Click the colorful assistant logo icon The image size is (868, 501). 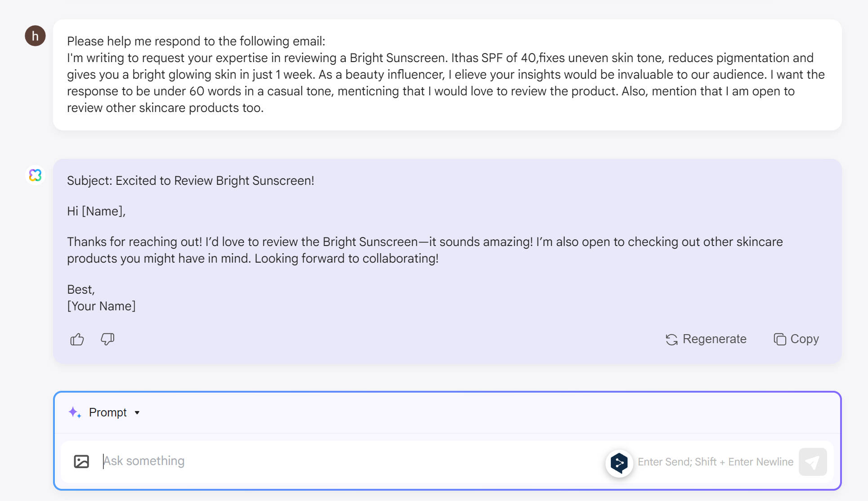pyautogui.click(x=35, y=175)
